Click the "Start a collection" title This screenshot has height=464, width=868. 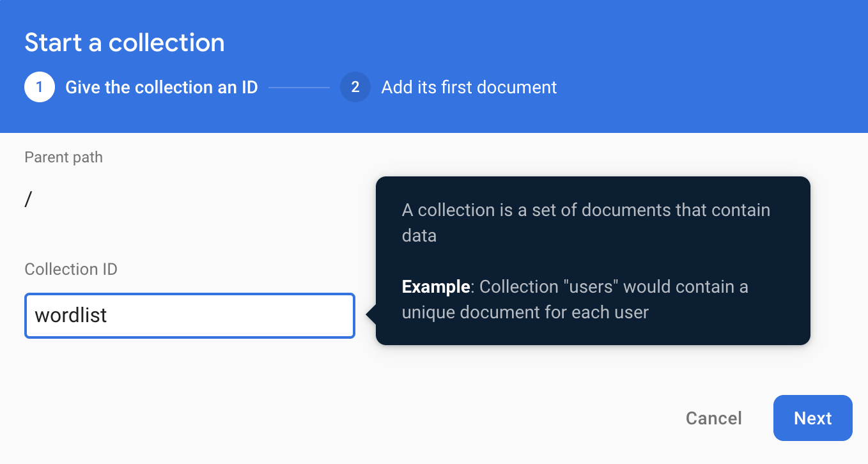[x=125, y=43]
